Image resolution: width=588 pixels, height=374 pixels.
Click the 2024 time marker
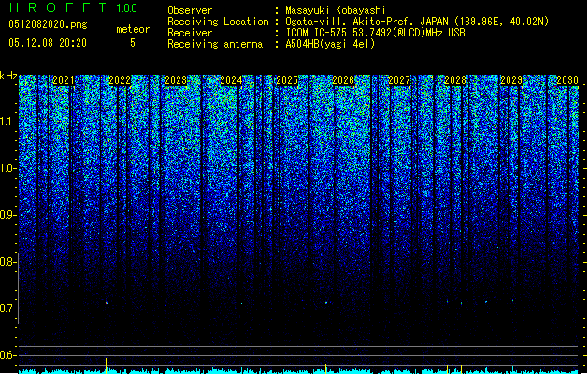232,80
